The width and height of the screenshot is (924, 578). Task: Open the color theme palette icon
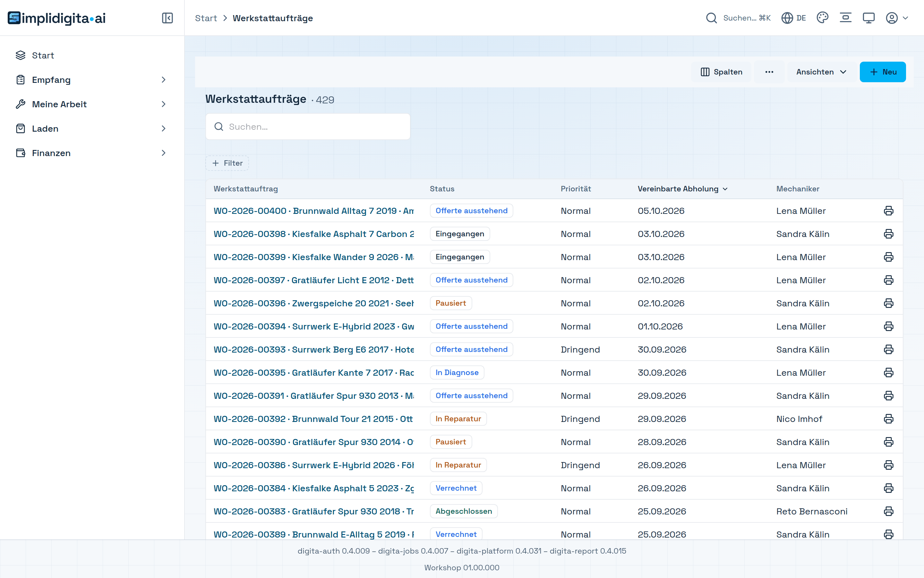coord(822,18)
